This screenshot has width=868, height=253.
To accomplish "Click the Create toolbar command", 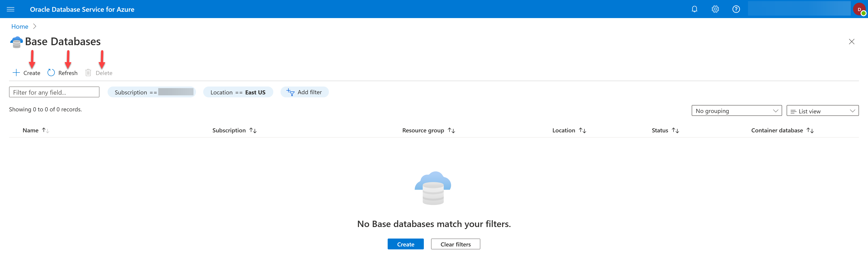I will (x=26, y=73).
